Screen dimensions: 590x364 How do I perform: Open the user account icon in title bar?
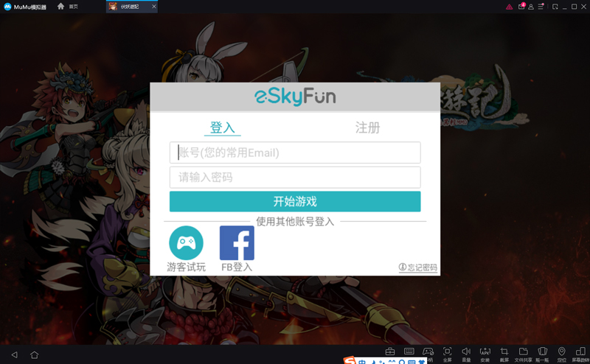point(531,7)
